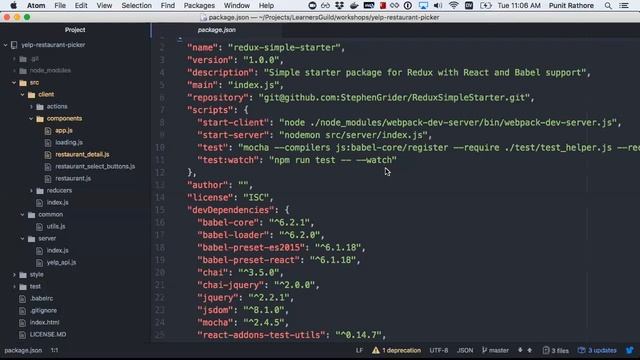Expand the actions folder

(31, 107)
